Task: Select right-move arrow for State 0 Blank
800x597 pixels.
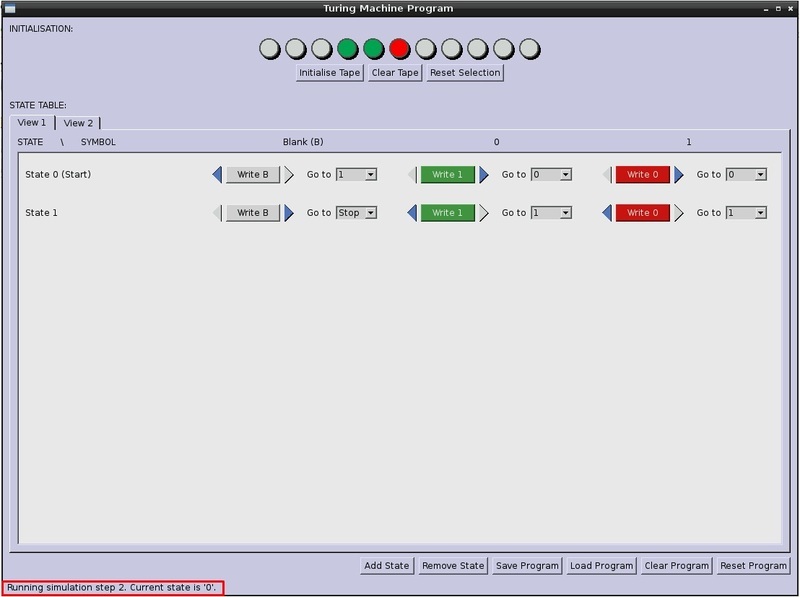Action: 289,175
